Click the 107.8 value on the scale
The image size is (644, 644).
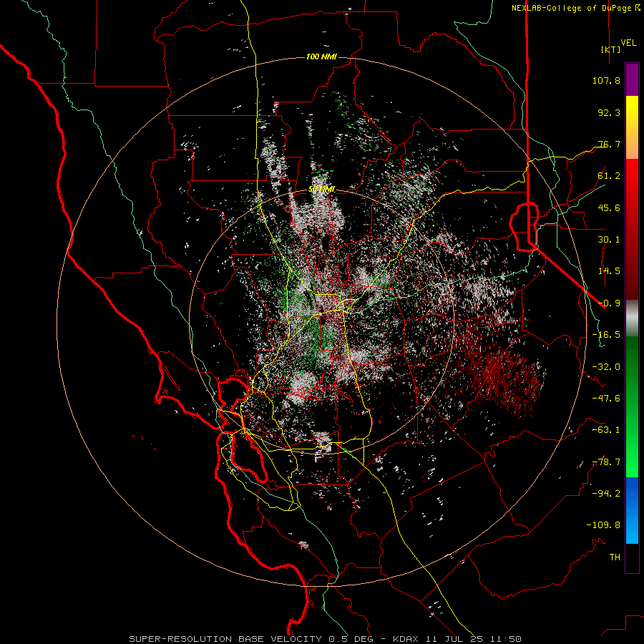(606, 80)
